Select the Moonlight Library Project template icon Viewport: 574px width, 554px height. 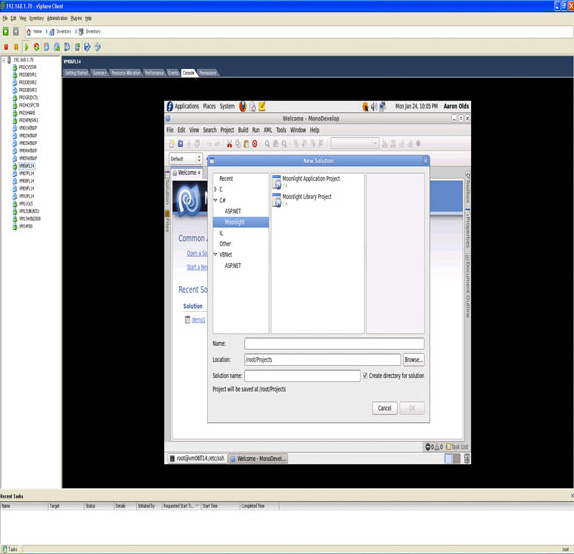(x=277, y=200)
